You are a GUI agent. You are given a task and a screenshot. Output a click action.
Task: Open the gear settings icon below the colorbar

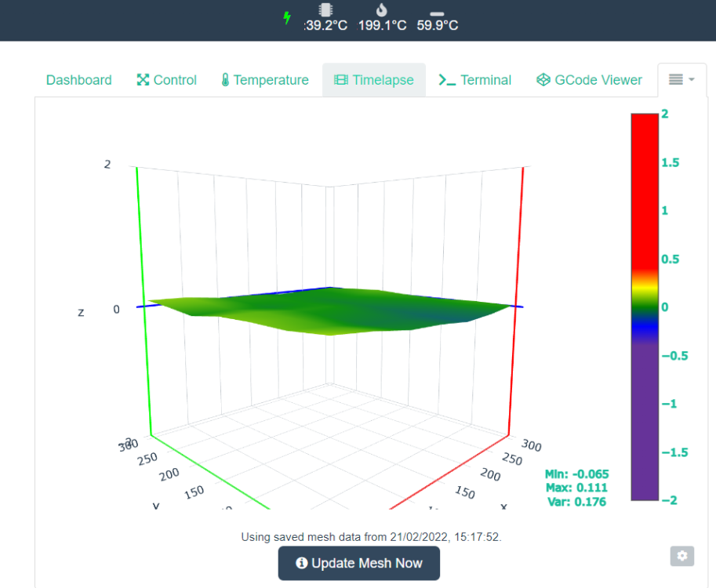point(682,556)
